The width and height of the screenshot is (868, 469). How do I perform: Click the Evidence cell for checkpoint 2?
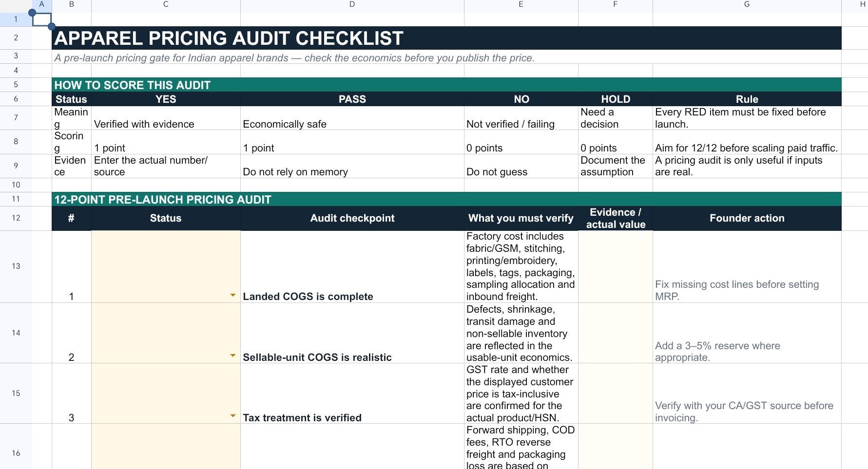616,333
